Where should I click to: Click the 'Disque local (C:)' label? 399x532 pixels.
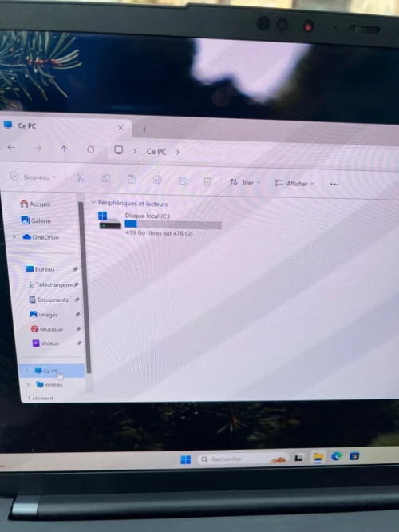click(148, 216)
